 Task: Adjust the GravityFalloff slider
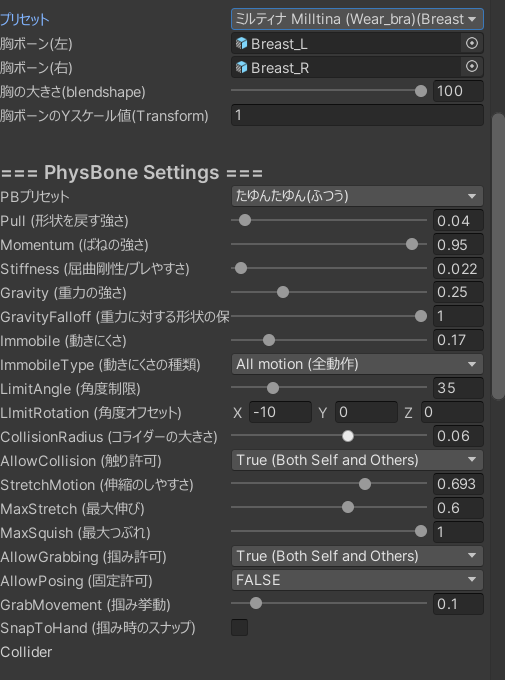329,316
